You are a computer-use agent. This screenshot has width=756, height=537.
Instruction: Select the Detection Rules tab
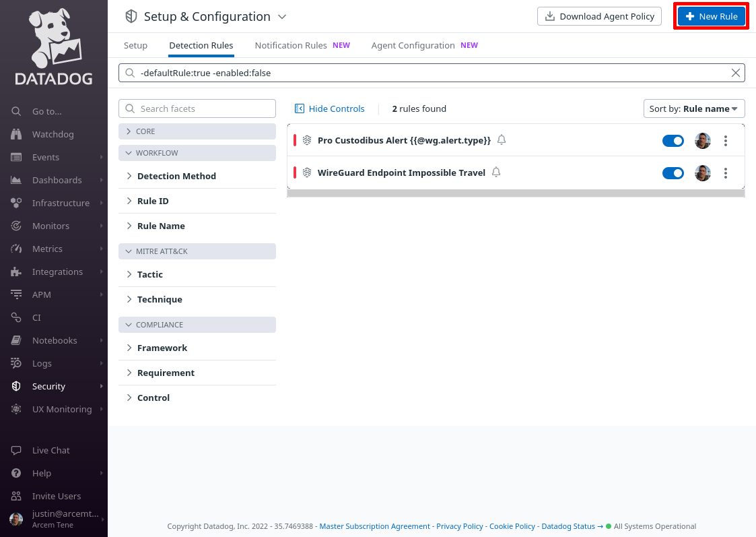(201, 45)
